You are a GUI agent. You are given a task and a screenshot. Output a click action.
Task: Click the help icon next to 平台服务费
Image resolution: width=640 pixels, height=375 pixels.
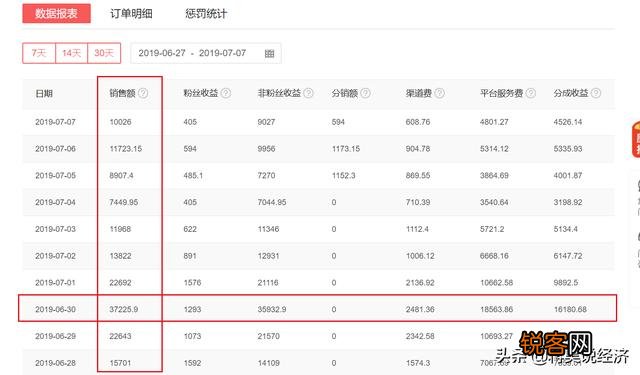(x=531, y=93)
